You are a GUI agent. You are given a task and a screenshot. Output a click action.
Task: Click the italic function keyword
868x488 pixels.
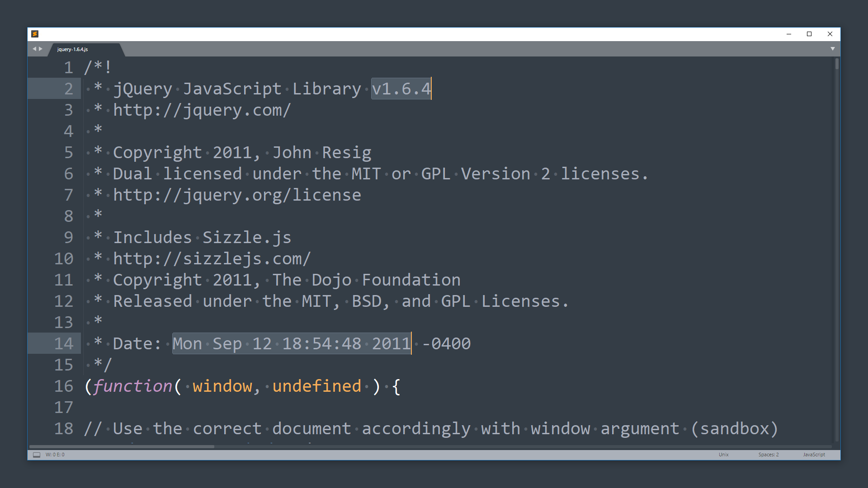click(x=132, y=386)
